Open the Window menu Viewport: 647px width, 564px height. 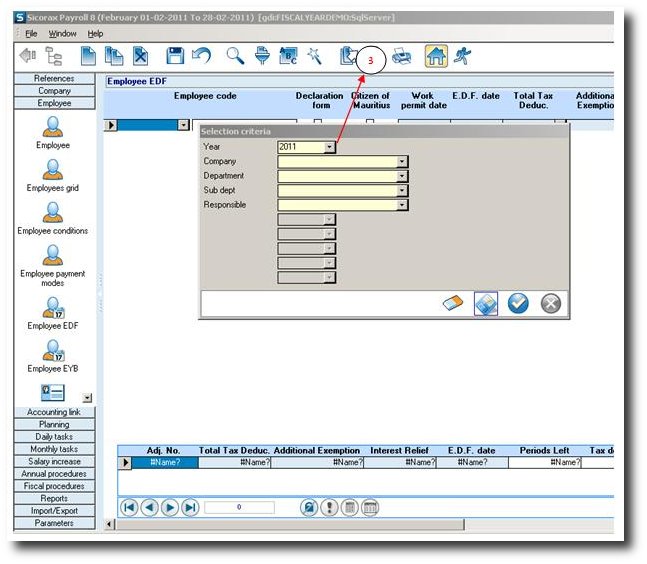62,33
